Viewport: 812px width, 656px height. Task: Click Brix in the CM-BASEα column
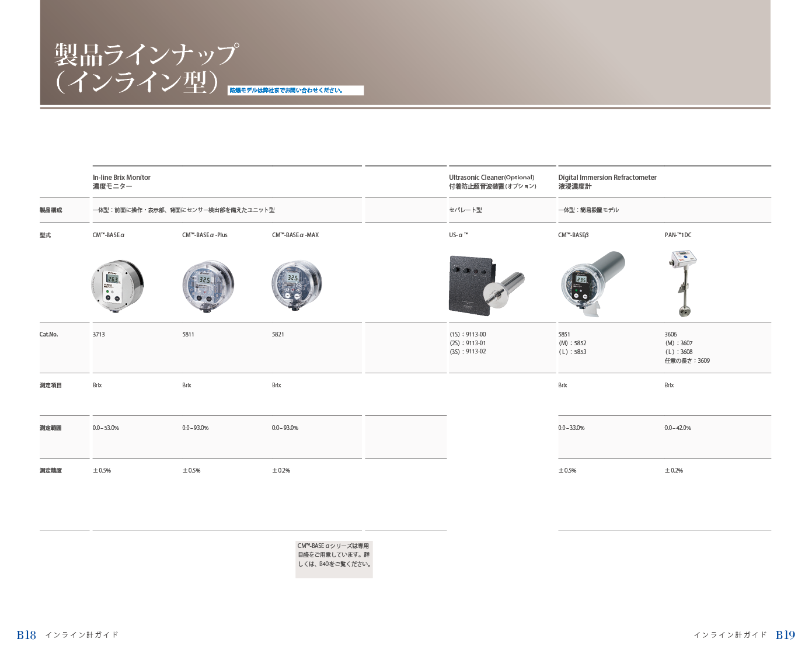pyautogui.click(x=97, y=385)
